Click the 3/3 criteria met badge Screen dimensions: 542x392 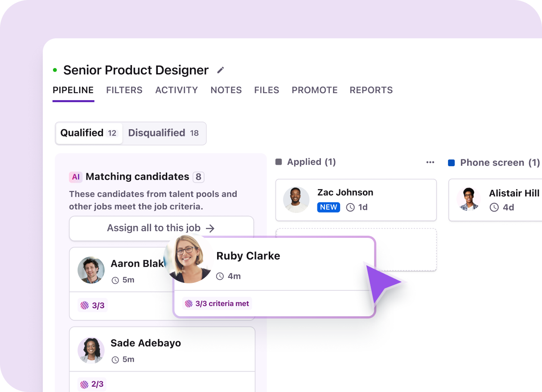pos(218,304)
